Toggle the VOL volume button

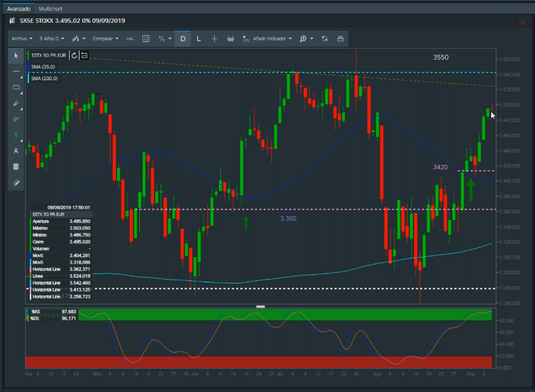click(x=129, y=39)
